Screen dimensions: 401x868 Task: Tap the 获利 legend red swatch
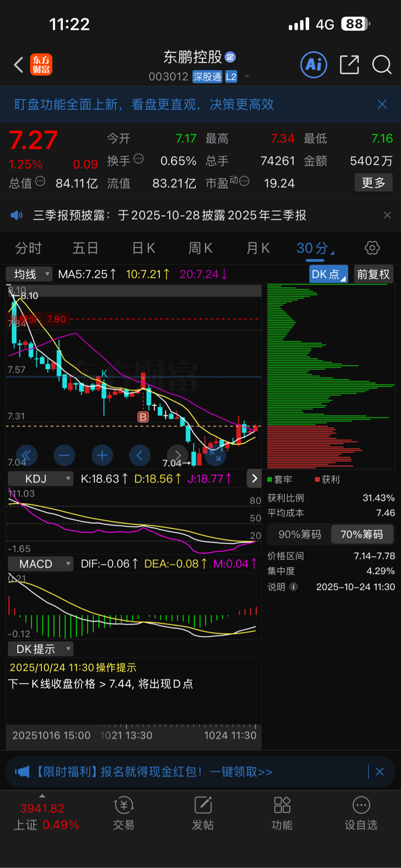click(317, 479)
